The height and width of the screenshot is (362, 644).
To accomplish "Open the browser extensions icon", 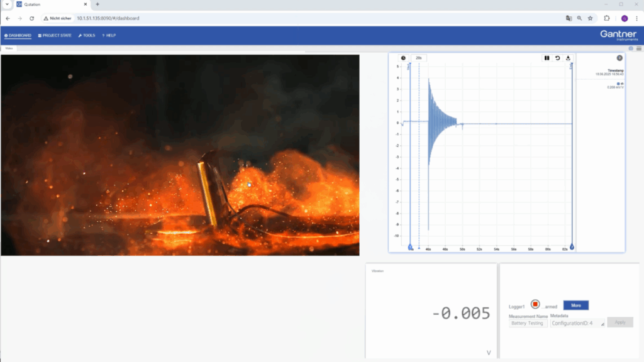I will tap(607, 18).
